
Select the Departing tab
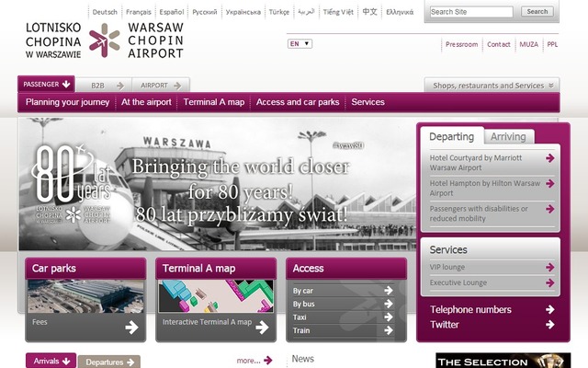(x=452, y=136)
